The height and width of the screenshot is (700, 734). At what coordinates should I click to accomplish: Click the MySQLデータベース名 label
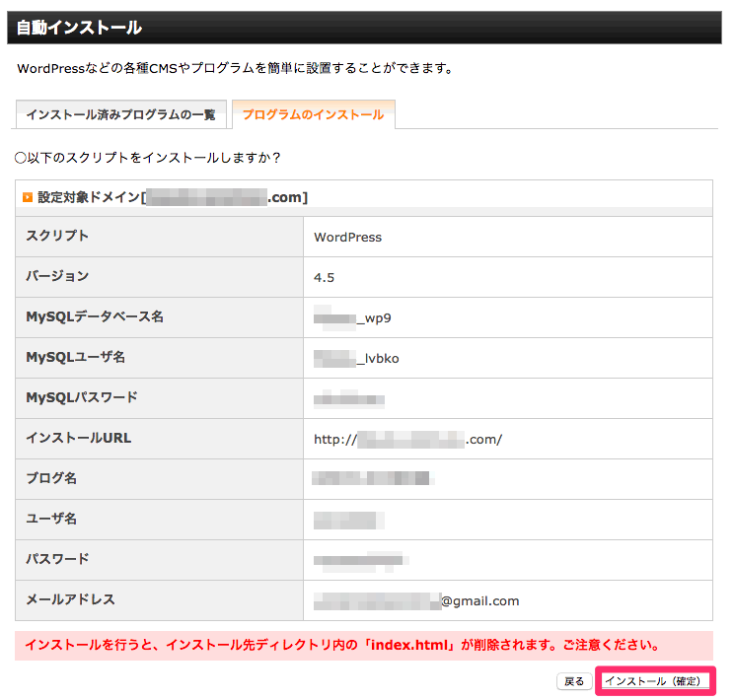tap(95, 317)
